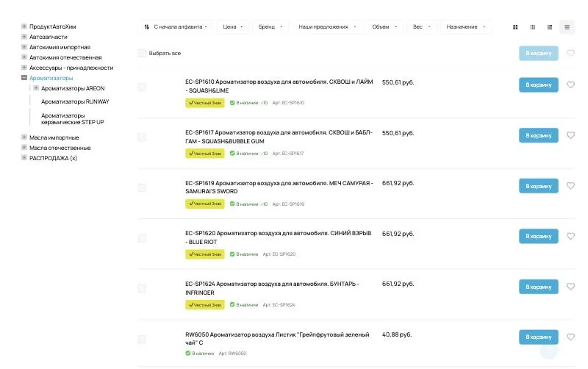Viewport: 588px width, 369px height.
Task: Click the sort order arrows icon
Action: click(x=146, y=27)
